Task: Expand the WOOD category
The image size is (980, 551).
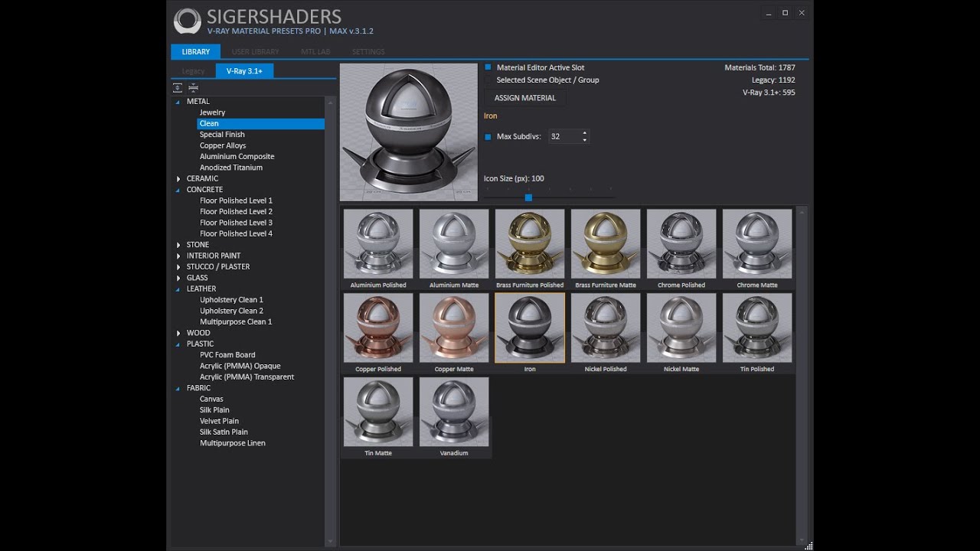Action: point(178,333)
